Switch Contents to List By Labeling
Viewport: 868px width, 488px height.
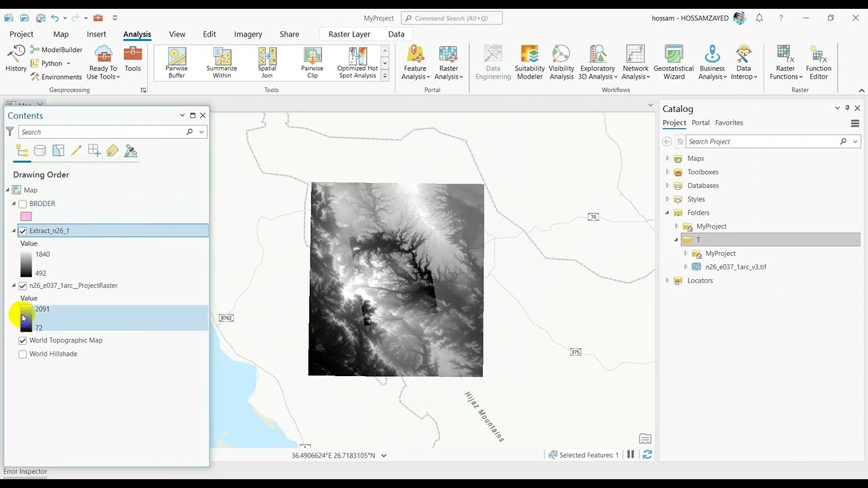[113, 151]
